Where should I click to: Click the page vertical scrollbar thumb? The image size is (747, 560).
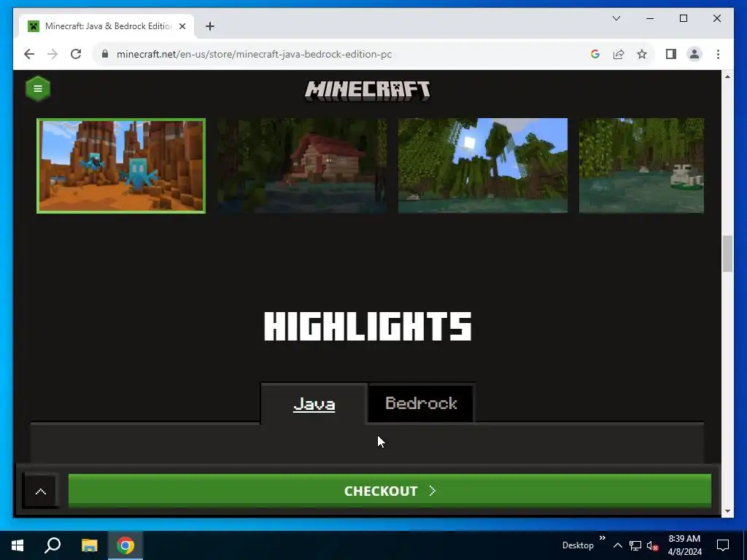click(727, 253)
